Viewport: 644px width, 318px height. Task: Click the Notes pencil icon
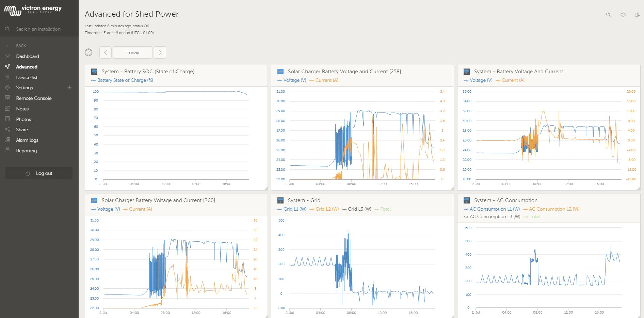[7, 109]
